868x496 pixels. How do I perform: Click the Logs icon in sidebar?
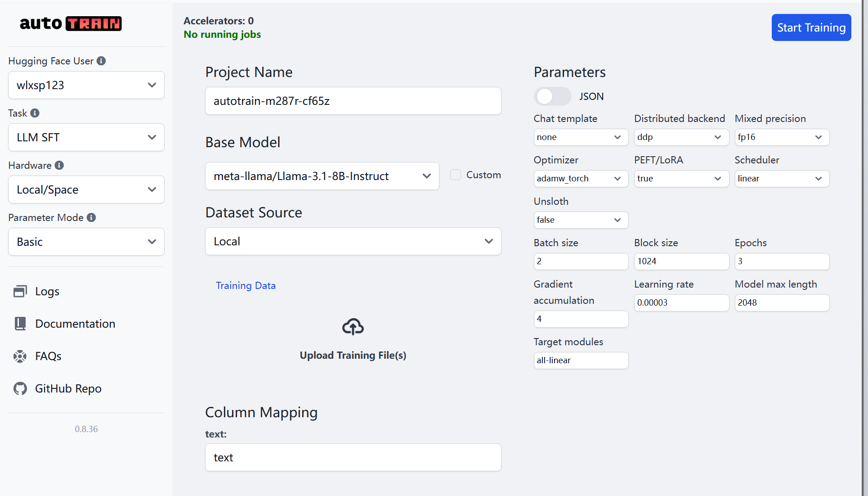[x=20, y=292]
